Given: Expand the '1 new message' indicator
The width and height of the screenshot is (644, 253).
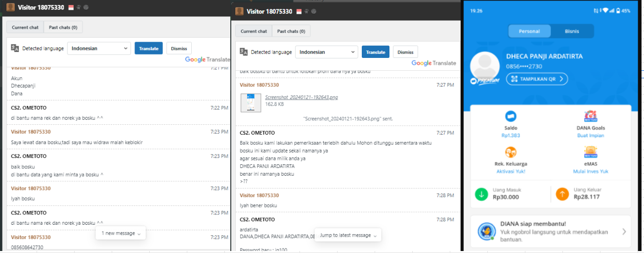Looking at the screenshot, I should tap(121, 233).
